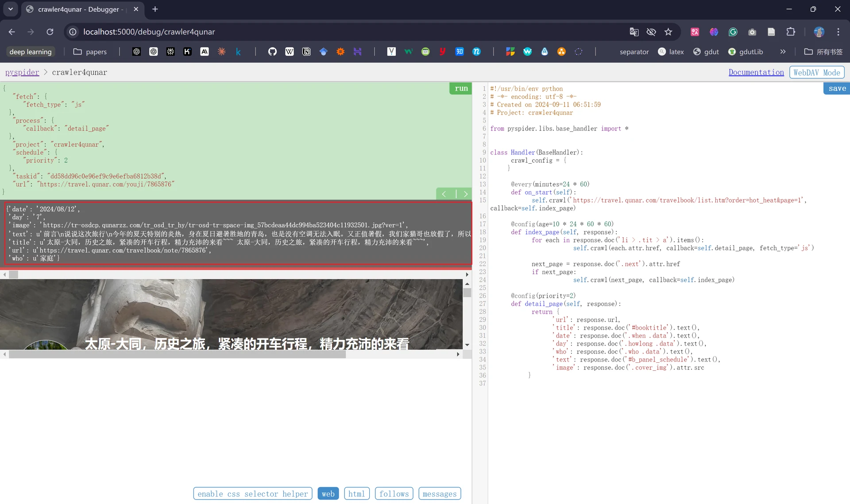850x504 pixels.
Task: Open Chrome three-dot menu
Action: [838, 32]
